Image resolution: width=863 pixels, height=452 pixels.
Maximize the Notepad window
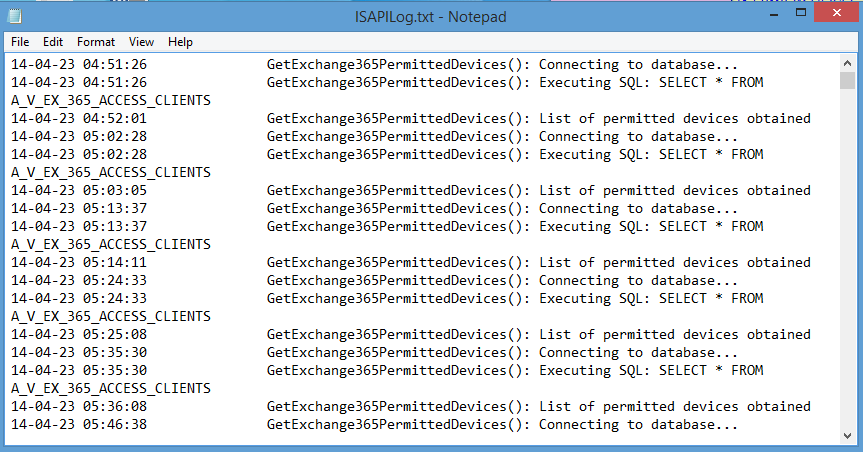pos(801,13)
